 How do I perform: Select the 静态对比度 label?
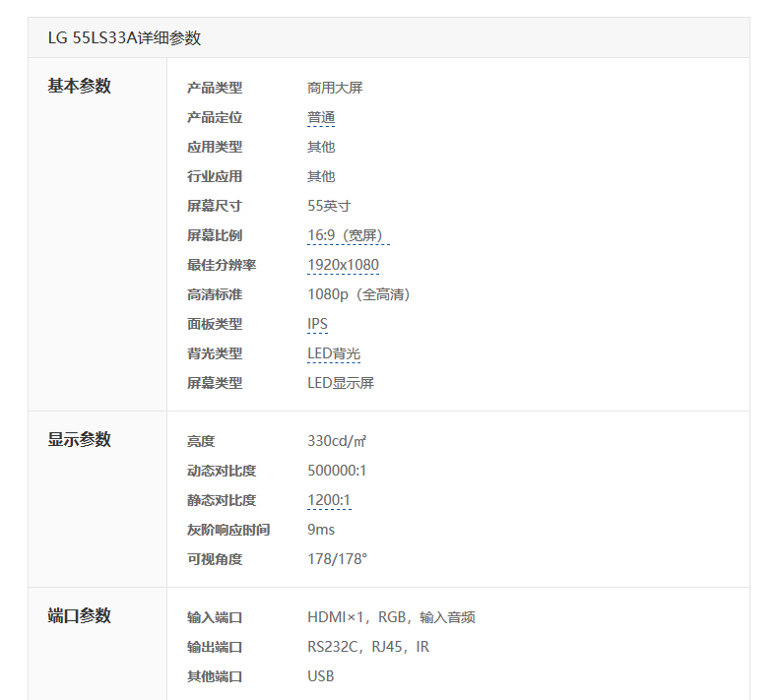coord(222,500)
